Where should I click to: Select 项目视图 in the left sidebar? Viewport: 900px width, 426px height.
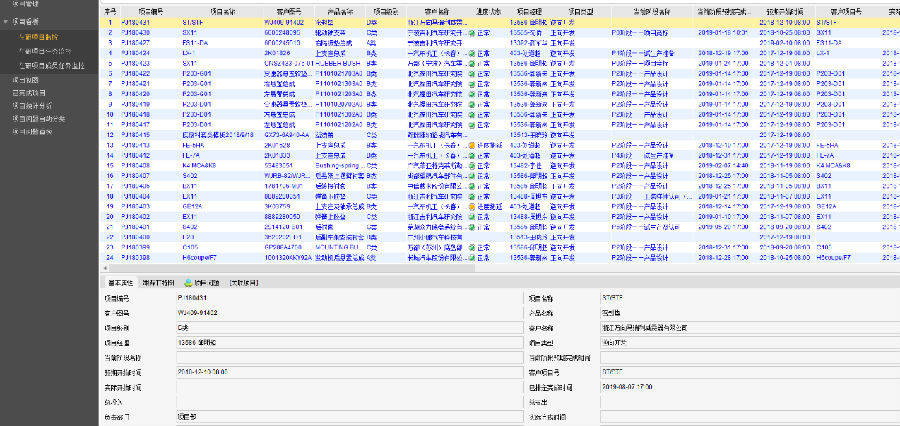26,78
